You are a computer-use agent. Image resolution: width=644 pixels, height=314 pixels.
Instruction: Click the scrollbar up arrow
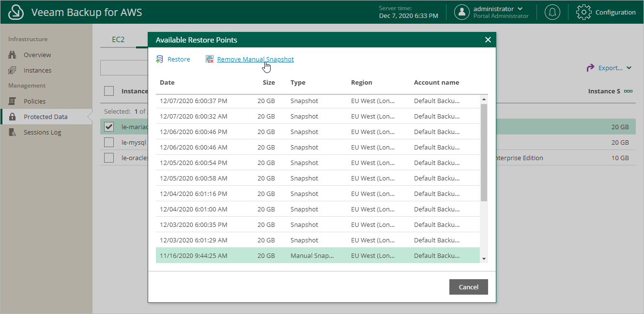coord(484,99)
